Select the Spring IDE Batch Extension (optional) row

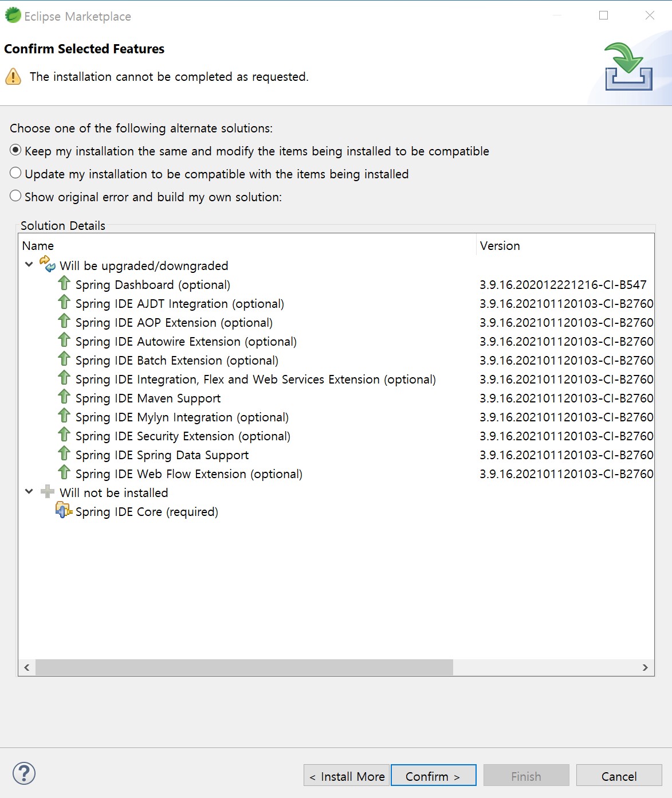click(x=177, y=361)
